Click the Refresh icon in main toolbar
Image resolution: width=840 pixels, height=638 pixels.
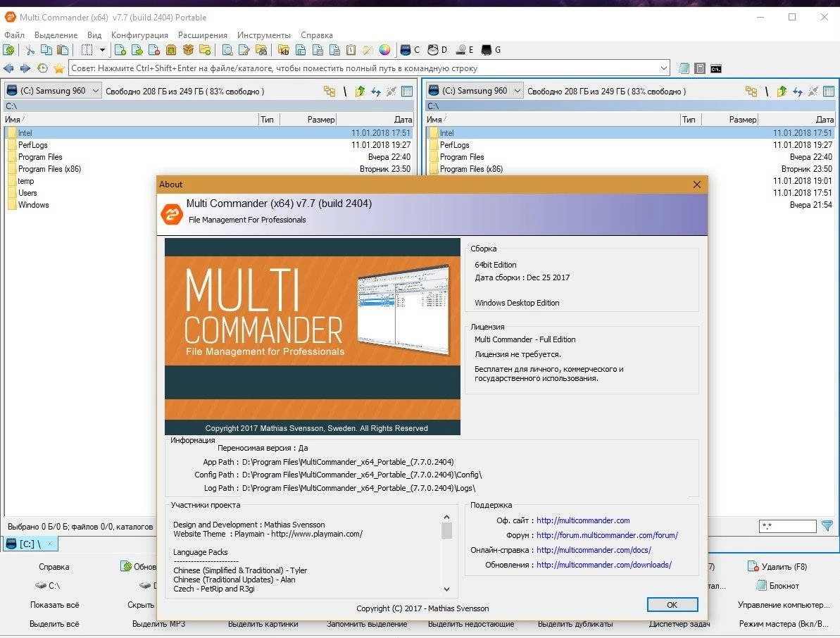tap(8, 50)
